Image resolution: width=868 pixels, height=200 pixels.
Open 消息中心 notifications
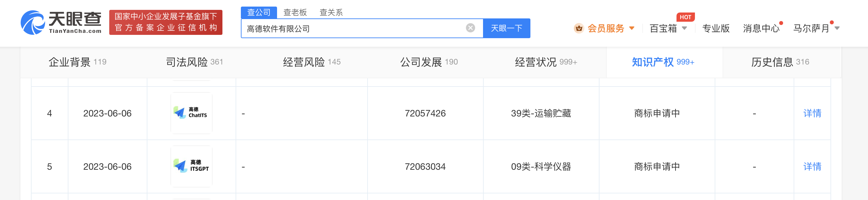click(x=761, y=28)
